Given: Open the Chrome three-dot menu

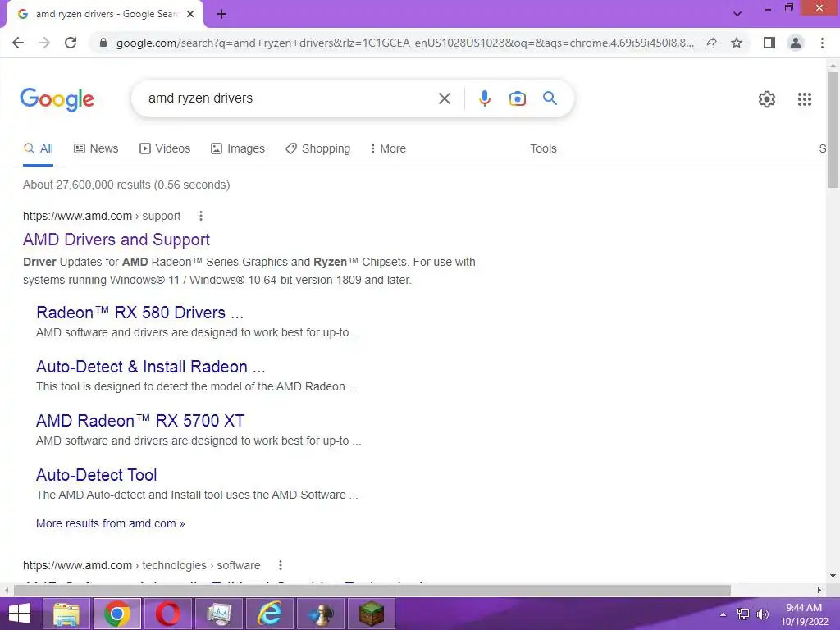Looking at the screenshot, I should 822,43.
